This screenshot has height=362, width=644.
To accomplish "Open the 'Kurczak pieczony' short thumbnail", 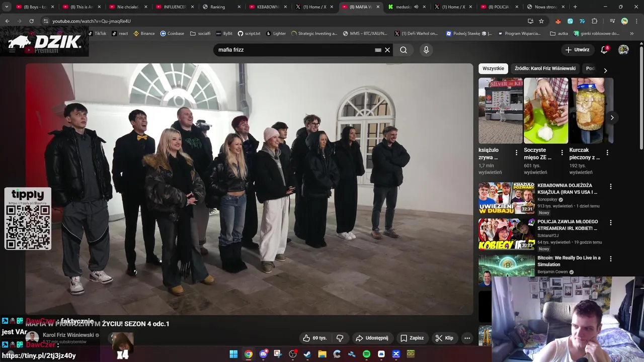I will tap(591, 111).
